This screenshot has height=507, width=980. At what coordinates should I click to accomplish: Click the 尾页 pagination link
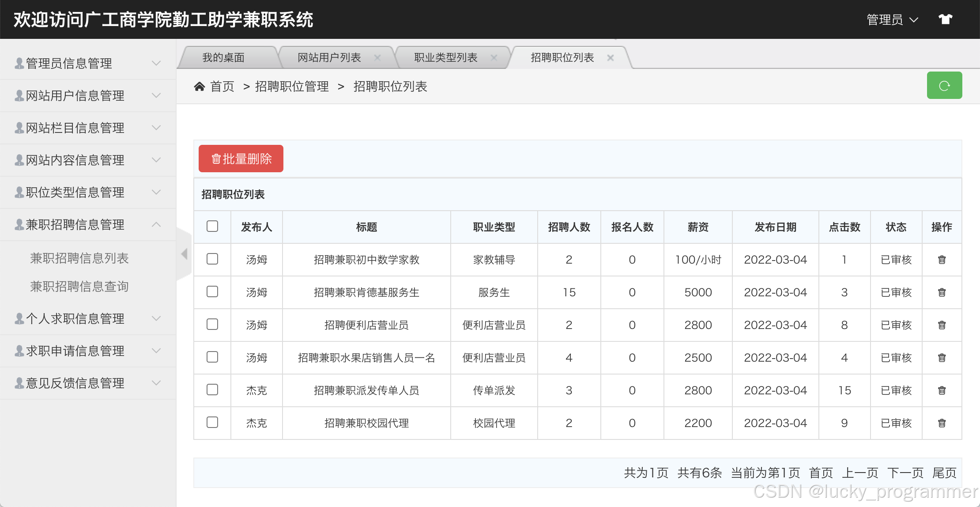(944, 473)
